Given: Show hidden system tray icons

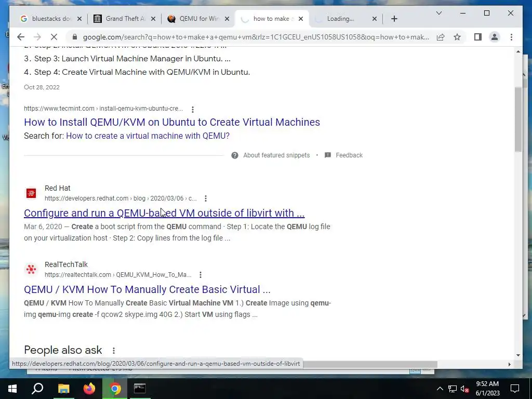Looking at the screenshot, I should 440,389.
